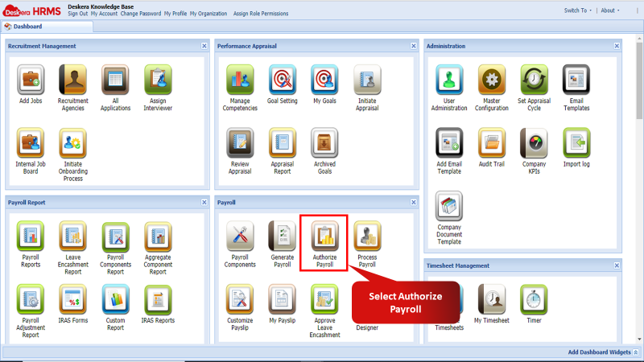Open Payroll Adjustment Report
Viewport: 644px width, 362px height.
pyautogui.click(x=31, y=299)
